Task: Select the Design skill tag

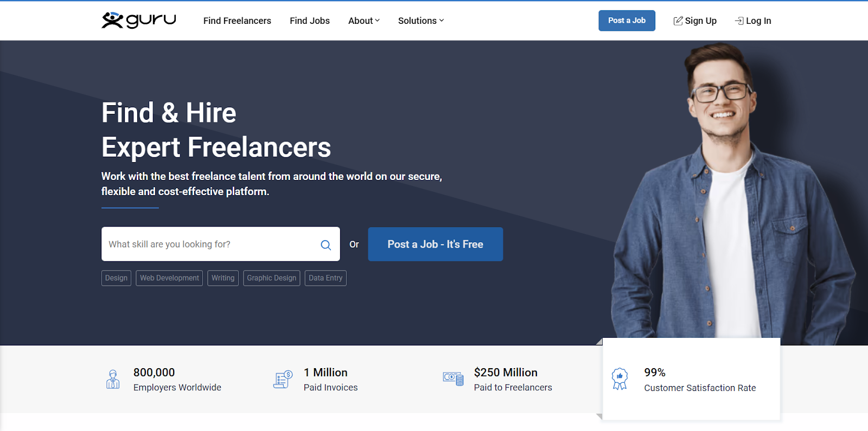Action: coord(116,278)
